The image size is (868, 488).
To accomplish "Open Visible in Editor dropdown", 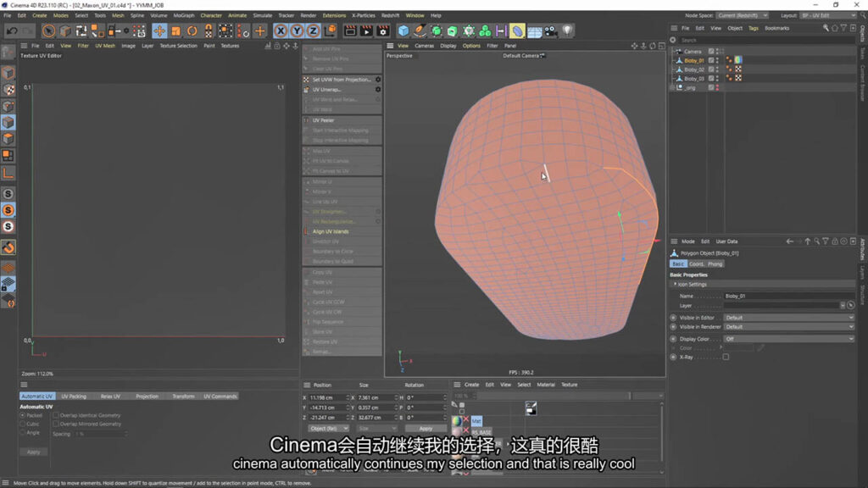I will coord(789,318).
